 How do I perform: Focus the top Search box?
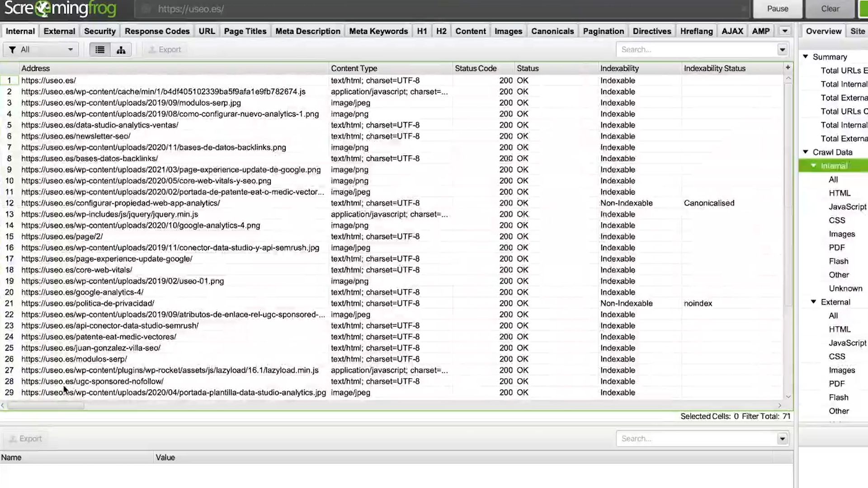697,50
